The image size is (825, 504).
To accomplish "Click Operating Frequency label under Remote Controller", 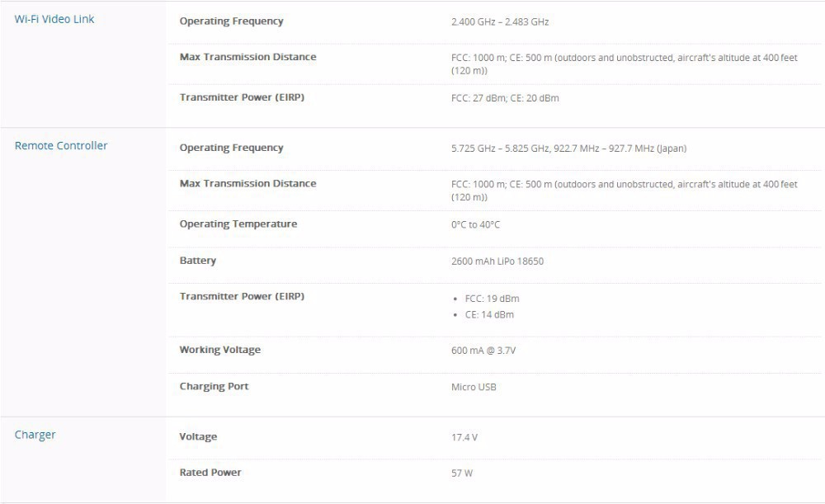I will coord(231,148).
